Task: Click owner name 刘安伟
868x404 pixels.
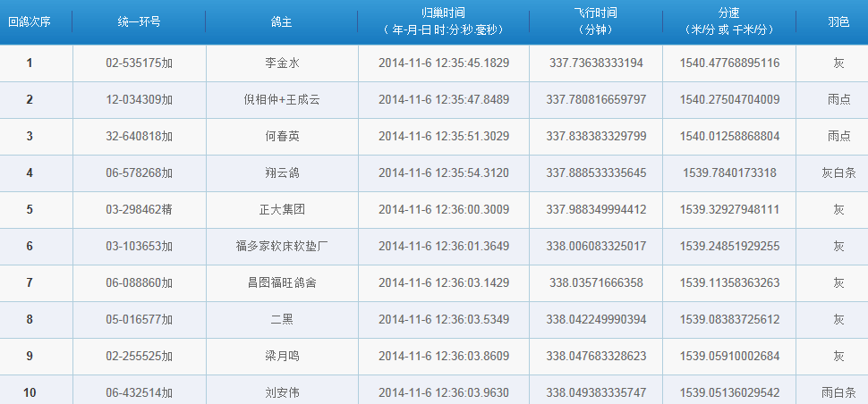Action: click(x=282, y=392)
